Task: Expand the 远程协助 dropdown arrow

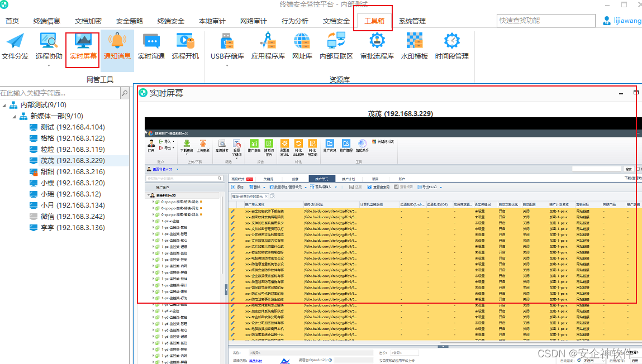Action: point(49,65)
